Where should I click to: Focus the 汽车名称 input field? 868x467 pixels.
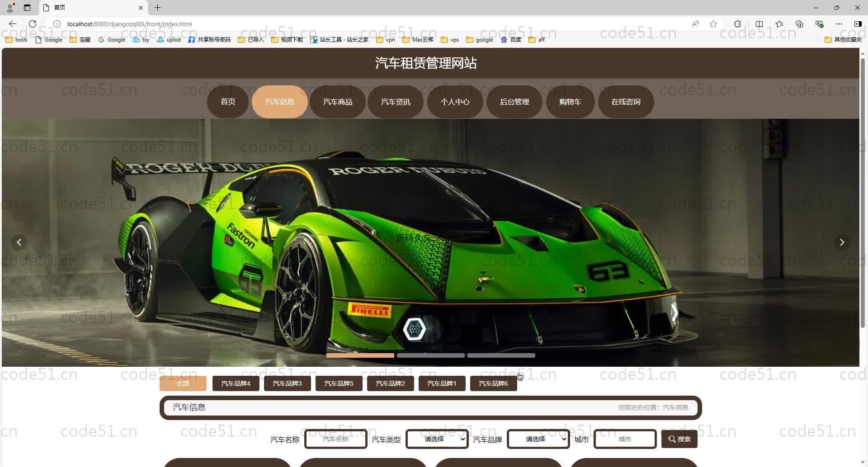pyautogui.click(x=336, y=439)
